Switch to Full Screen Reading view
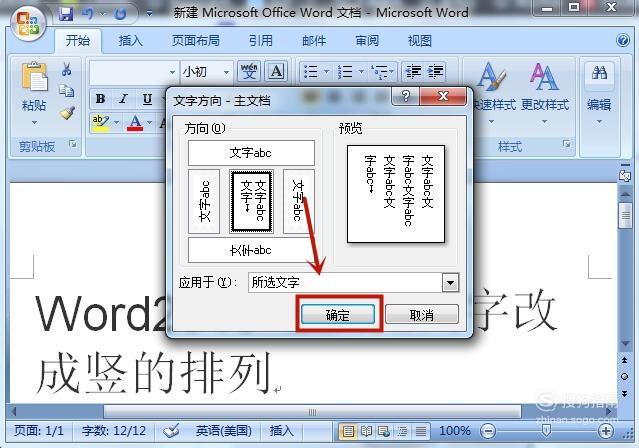 click(x=366, y=431)
